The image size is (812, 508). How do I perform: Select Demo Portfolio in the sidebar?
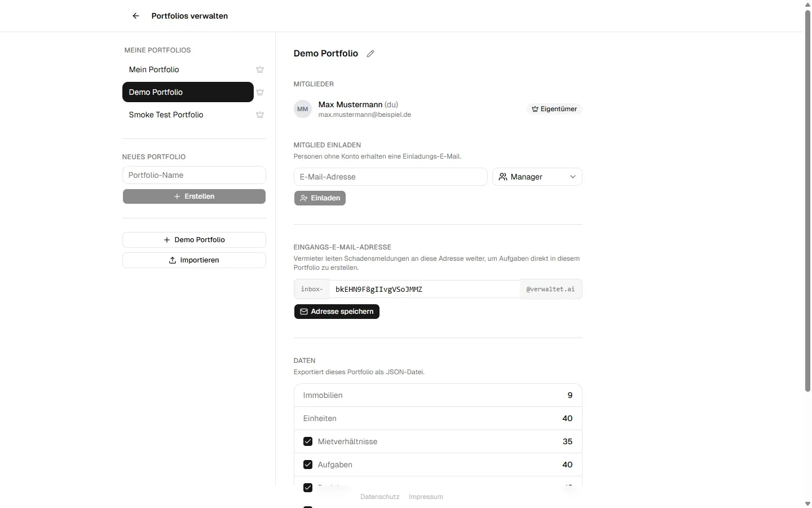[x=188, y=92]
